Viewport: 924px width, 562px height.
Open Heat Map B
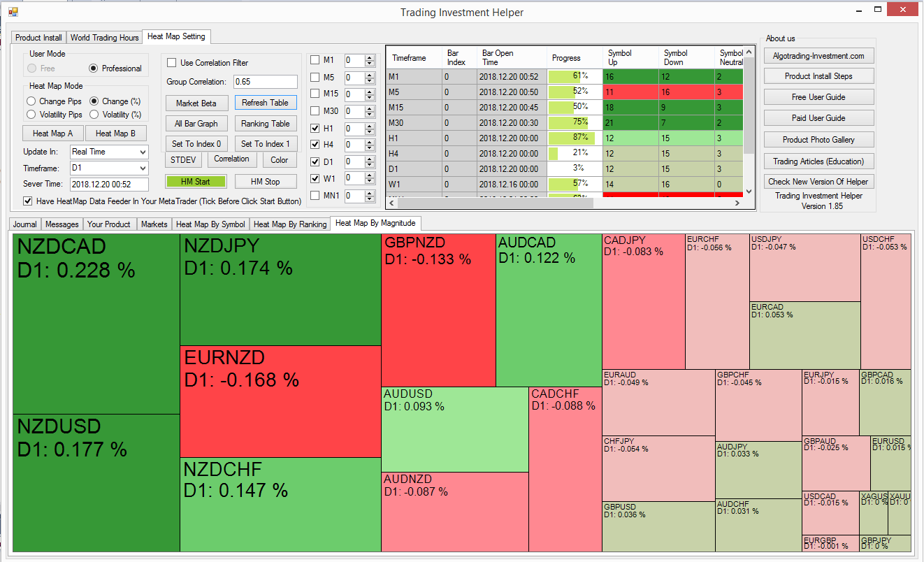coord(116,133)
